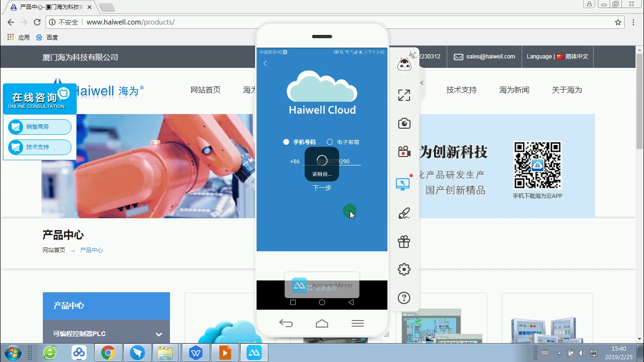The width and height of the screenshot is (644, 362).
Task: Click the 产品中心 sidebar header
Action: click(x=106, y=306)
